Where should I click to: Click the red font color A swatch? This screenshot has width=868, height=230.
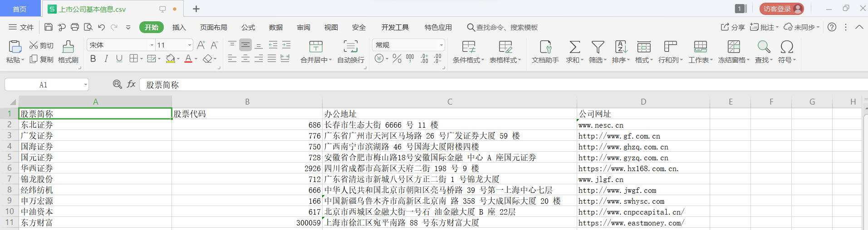coord(188,58)
